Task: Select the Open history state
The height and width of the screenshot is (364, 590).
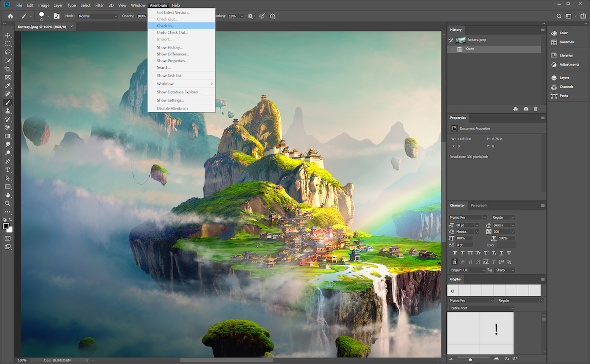Action: (470, 49)
